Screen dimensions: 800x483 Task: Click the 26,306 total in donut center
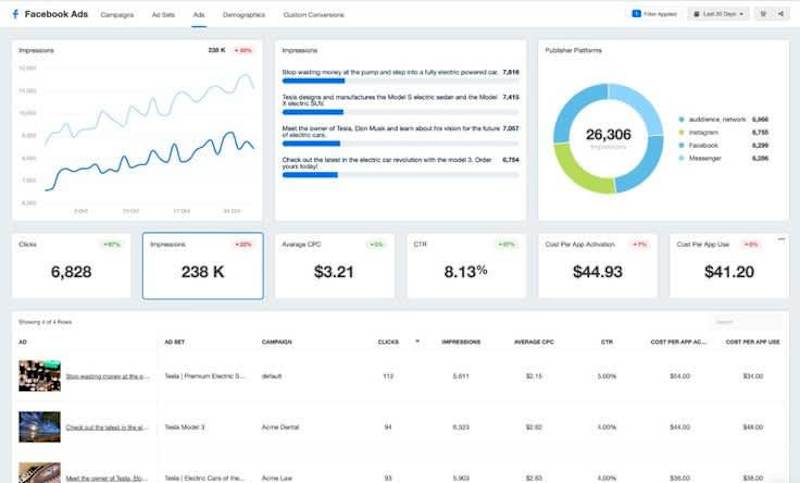click(x=608, y=135)
